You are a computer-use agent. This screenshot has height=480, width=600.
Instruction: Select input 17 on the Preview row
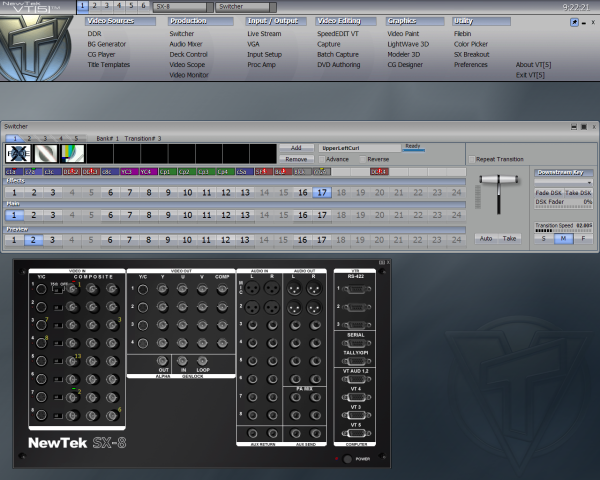tap(321, 240)
